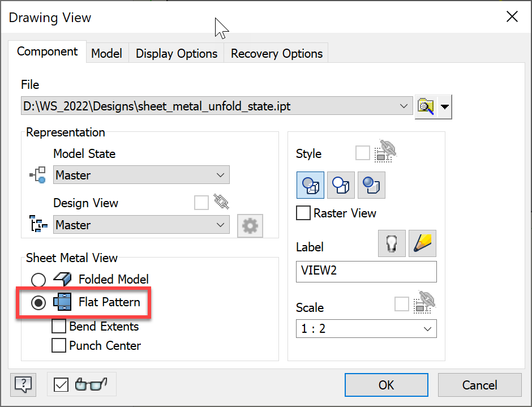Toggle the lightbulb icon beside Label
This screenshot has width=532, height=407.
coord(392,243)
